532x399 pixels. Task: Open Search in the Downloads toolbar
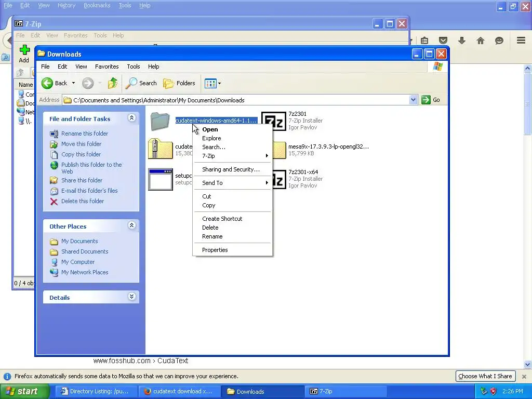141,83
